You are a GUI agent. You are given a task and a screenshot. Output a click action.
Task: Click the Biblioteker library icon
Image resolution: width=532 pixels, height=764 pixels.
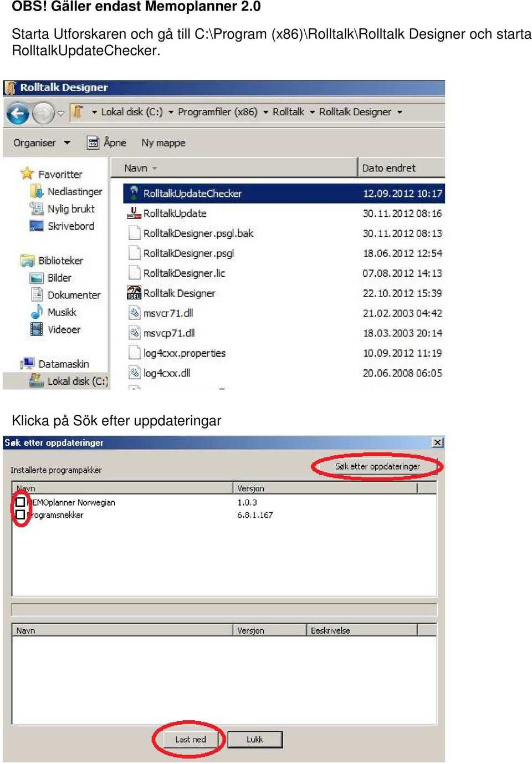click(x=27, y=260)
